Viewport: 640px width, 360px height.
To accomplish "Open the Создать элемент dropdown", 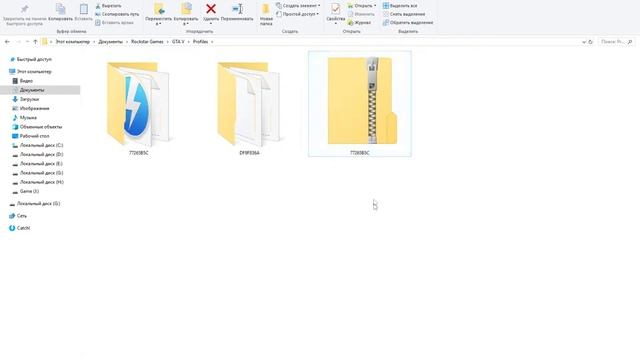I will pyautogui.click(x=298, y=6).
